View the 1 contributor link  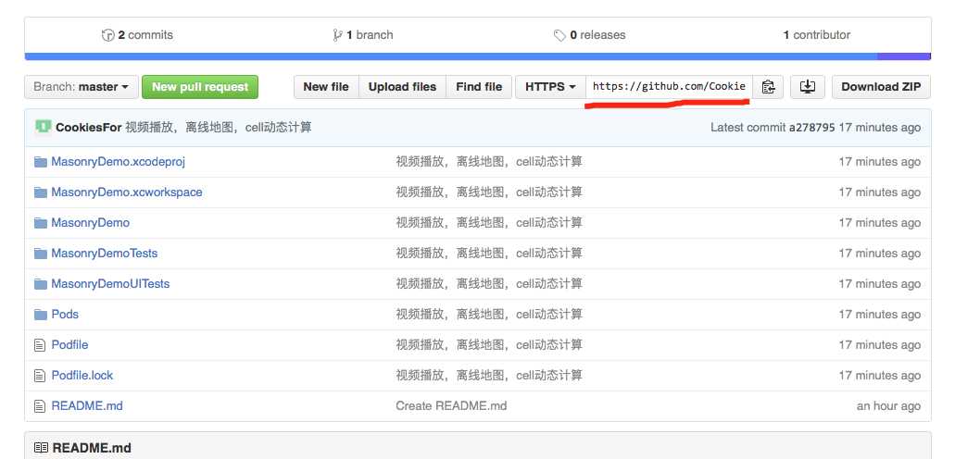click(816, 35)
